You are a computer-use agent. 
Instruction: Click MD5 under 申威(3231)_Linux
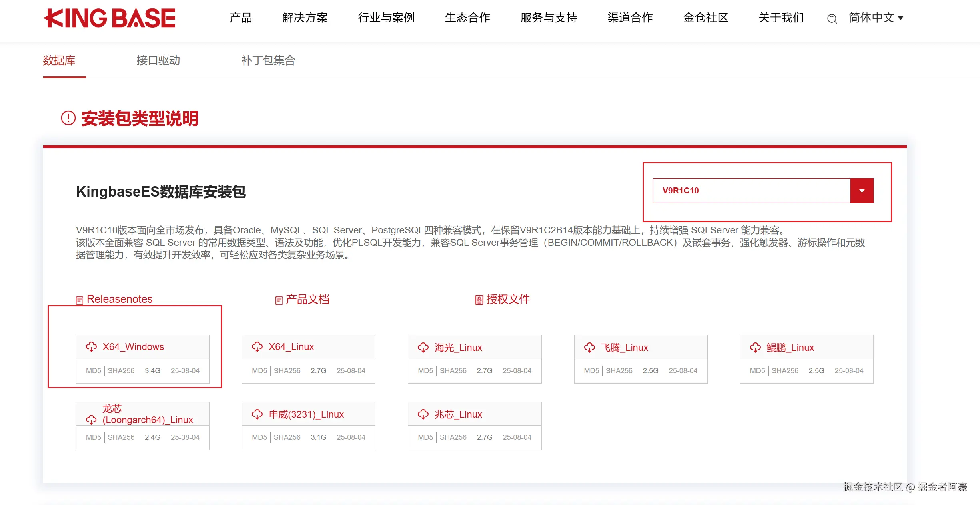(259, 437)
